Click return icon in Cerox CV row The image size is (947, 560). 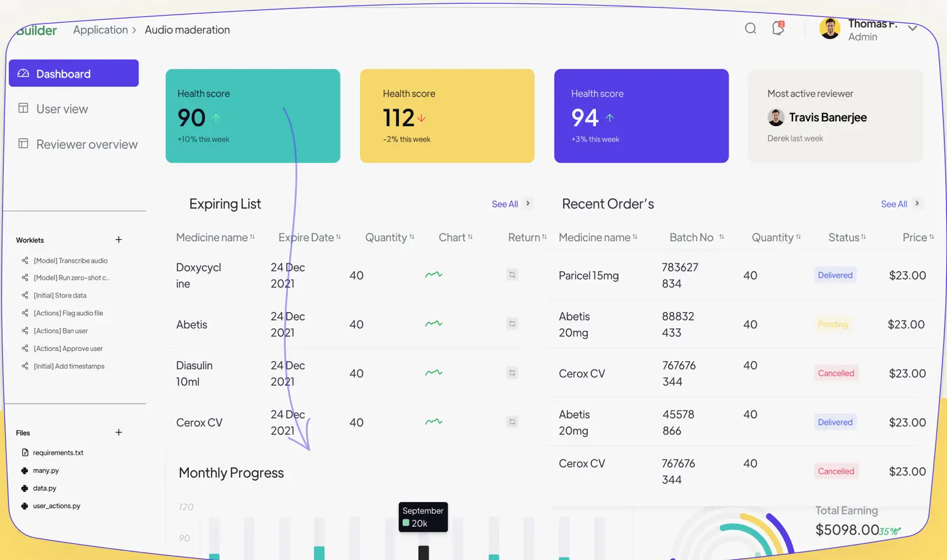tap(512, 422)
